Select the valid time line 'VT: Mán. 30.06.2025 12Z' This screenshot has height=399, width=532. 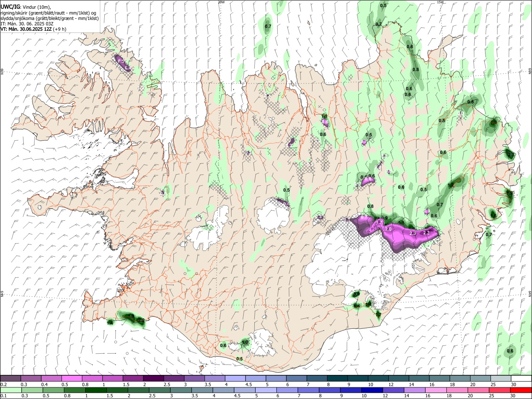26,29
